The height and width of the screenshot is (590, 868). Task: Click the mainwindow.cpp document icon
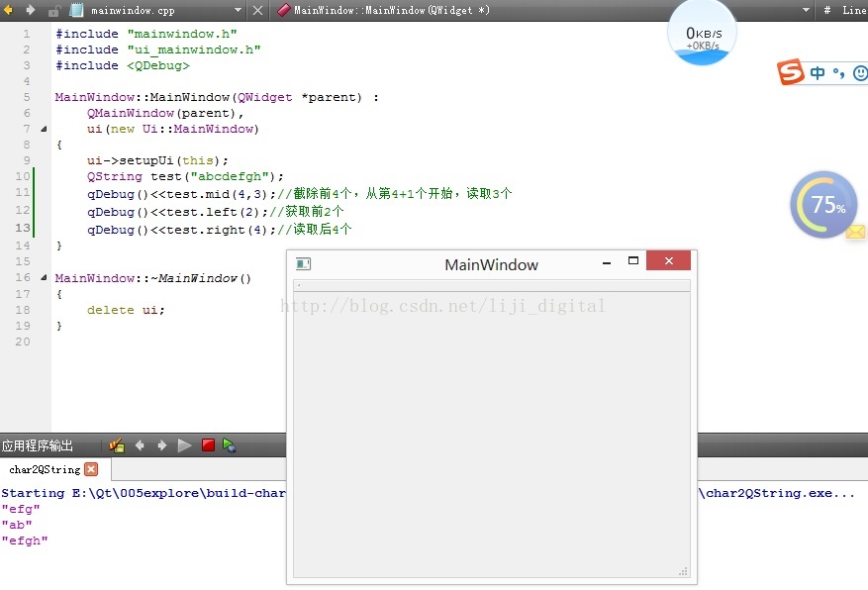pos(76,10)
